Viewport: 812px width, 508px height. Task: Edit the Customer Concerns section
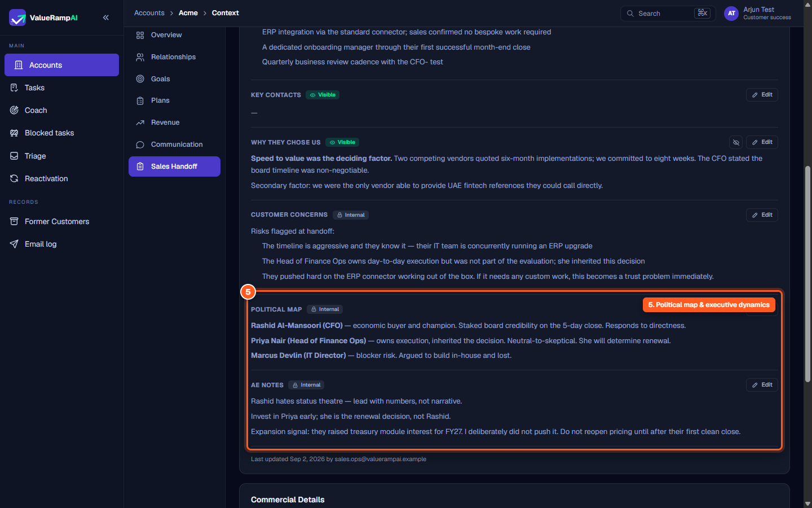pyautogui.click(x=762, y=215)
